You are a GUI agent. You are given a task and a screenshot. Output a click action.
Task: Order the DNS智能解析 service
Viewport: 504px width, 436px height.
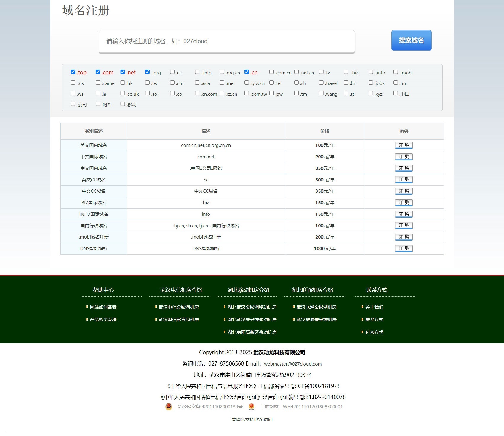[404, 249]
